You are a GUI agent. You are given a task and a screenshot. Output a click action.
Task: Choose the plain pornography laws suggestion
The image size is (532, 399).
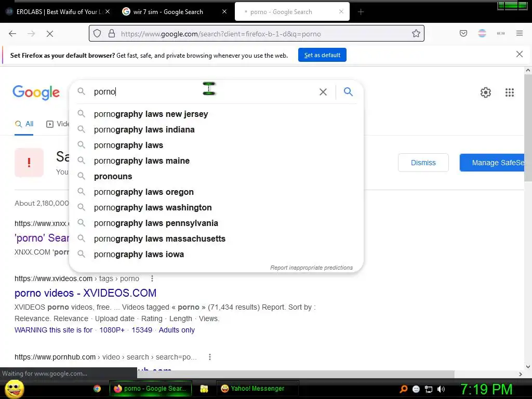(216, 145)
